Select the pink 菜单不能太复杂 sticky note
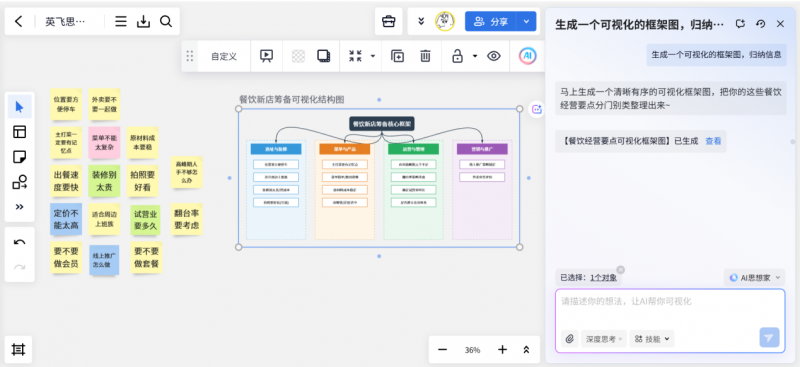This screenshot has height=367, width=800. point(104,142)
